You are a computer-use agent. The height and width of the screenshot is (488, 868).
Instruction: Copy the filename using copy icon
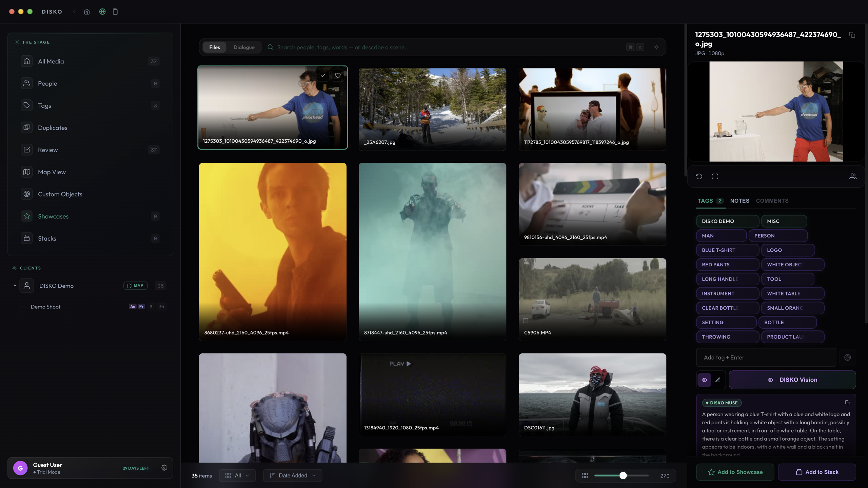(852, 35)
